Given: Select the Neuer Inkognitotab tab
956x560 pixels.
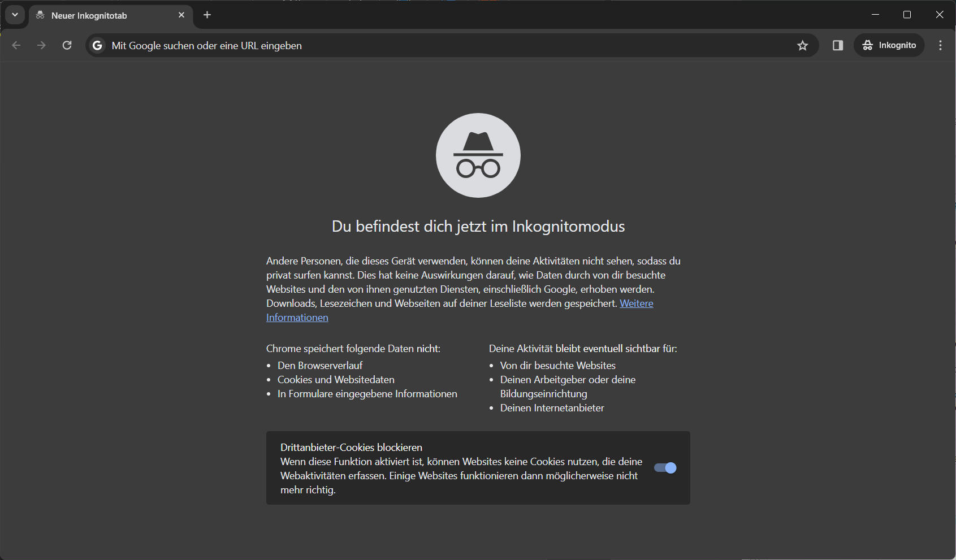Looking at the screenshot, I should (x=111, y=15).
